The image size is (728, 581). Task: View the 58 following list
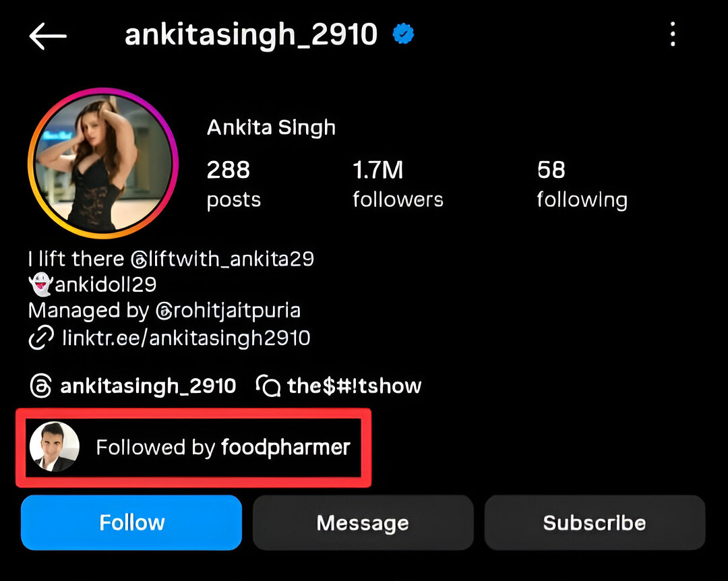582,183
